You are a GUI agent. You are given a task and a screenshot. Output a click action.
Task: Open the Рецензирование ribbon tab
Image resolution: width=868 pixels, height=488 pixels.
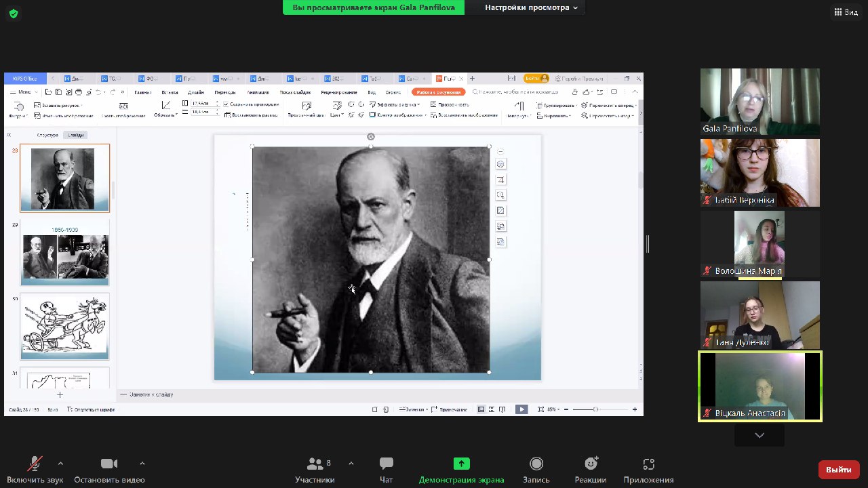[x=338, y=92]
